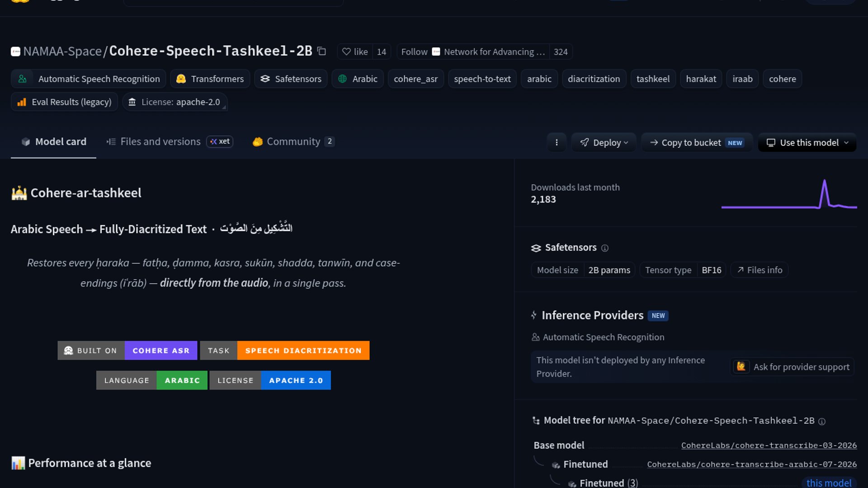Expand Use this model dropdown
This screenshot has width=868, height=488.
coord(807,142)
